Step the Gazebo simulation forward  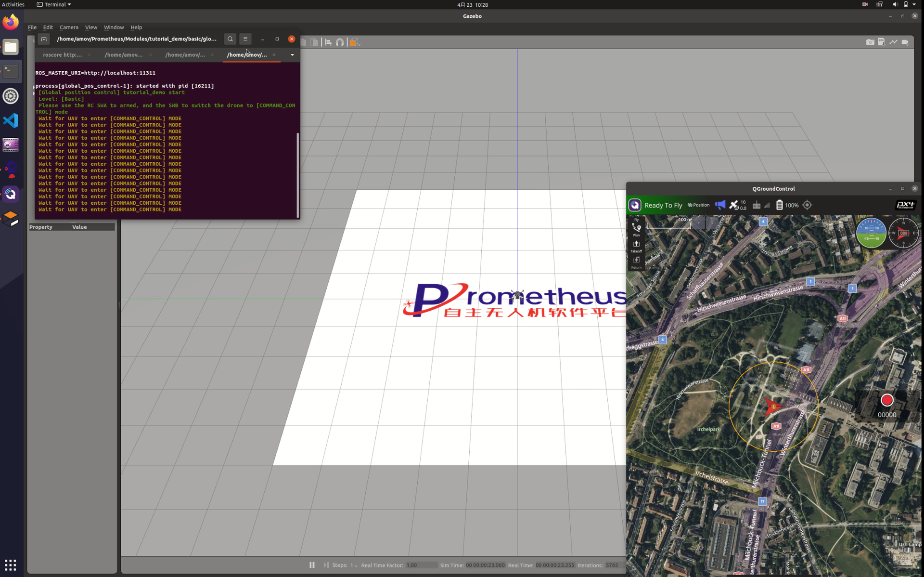pyautogui.click(x=326, y=565)
